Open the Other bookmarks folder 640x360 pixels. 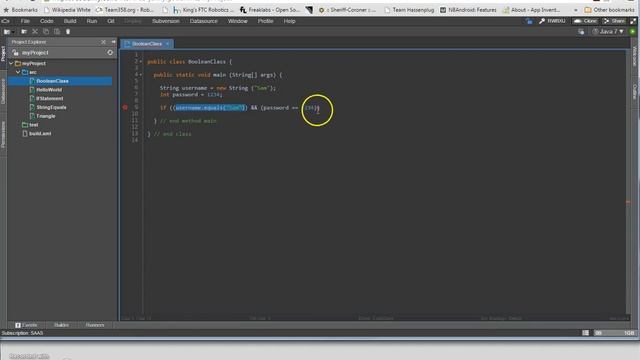610,9
